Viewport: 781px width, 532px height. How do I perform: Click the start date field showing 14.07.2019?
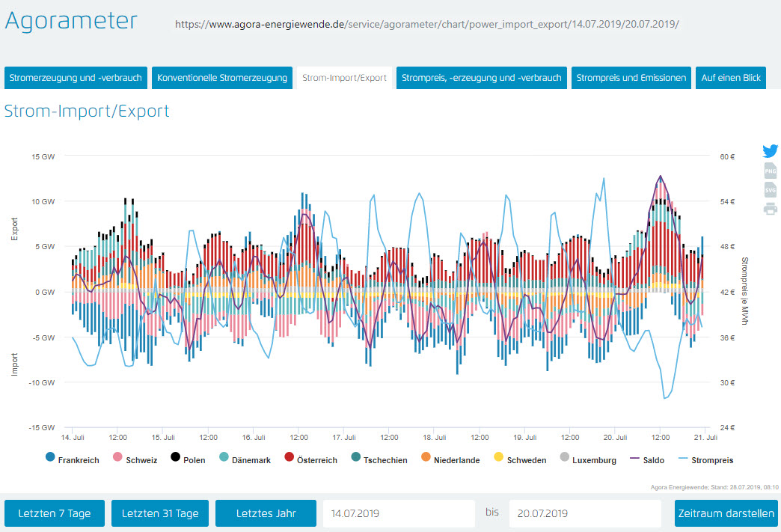pyautogui.click(x=399, y=513)
